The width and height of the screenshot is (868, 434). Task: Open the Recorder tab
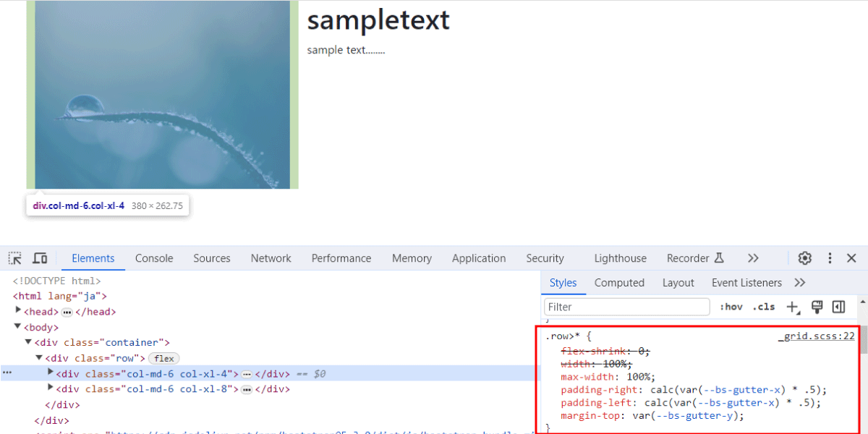(x=695, y=258)
